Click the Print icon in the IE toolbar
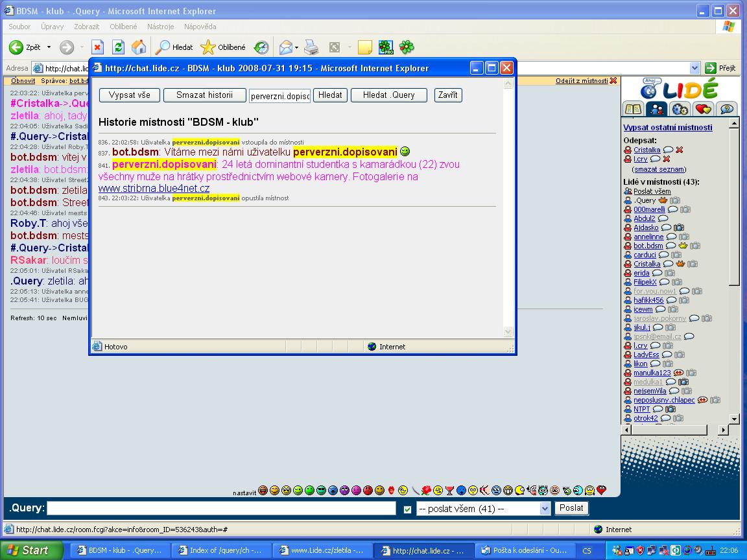 tap(311, 47)
